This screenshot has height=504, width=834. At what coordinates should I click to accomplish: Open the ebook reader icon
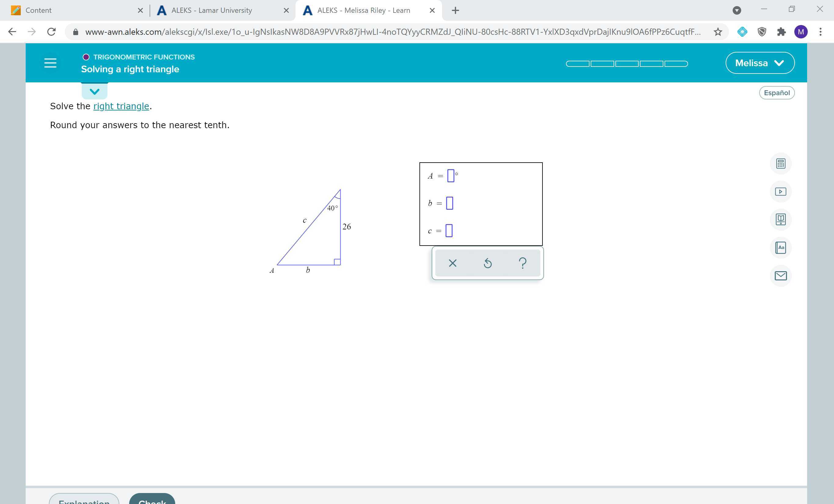point(781,219)
